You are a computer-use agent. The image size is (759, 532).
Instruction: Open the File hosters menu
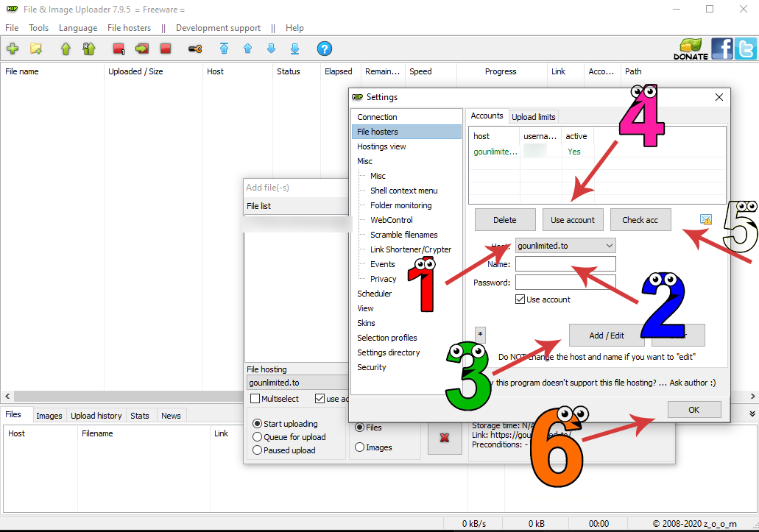point(129,28)
